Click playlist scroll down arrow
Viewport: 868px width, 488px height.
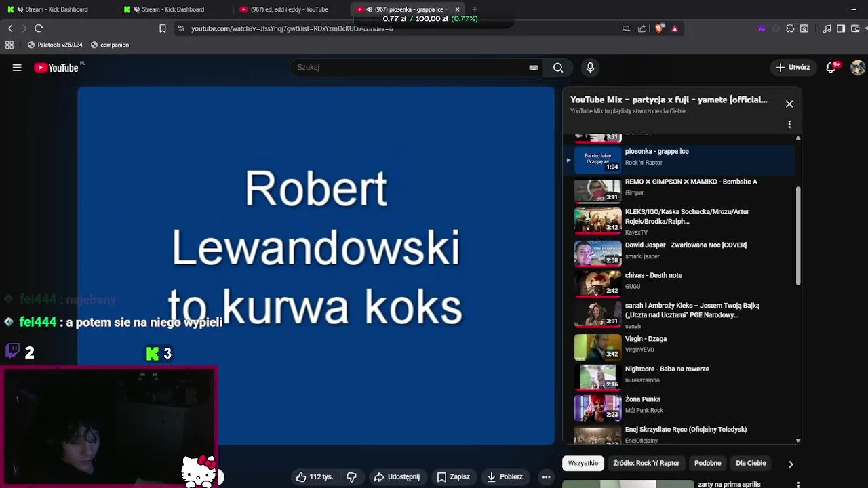pyautogui.click(x=798, y=441)
